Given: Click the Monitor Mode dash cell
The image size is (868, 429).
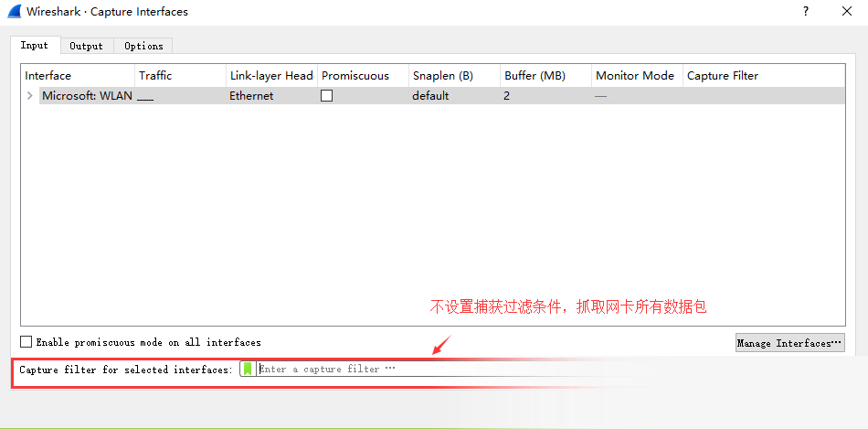Looking at the screenshot, I should (x=600, y=96).
